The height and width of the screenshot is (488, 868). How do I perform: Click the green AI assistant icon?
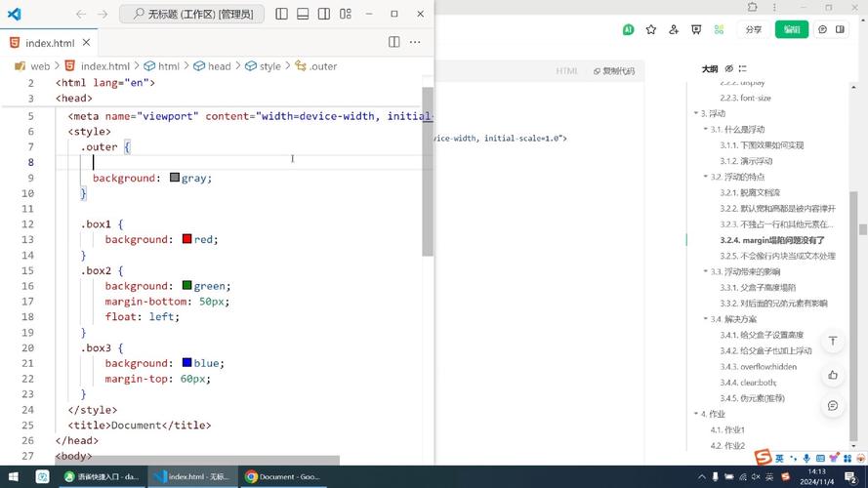[627, 29]
